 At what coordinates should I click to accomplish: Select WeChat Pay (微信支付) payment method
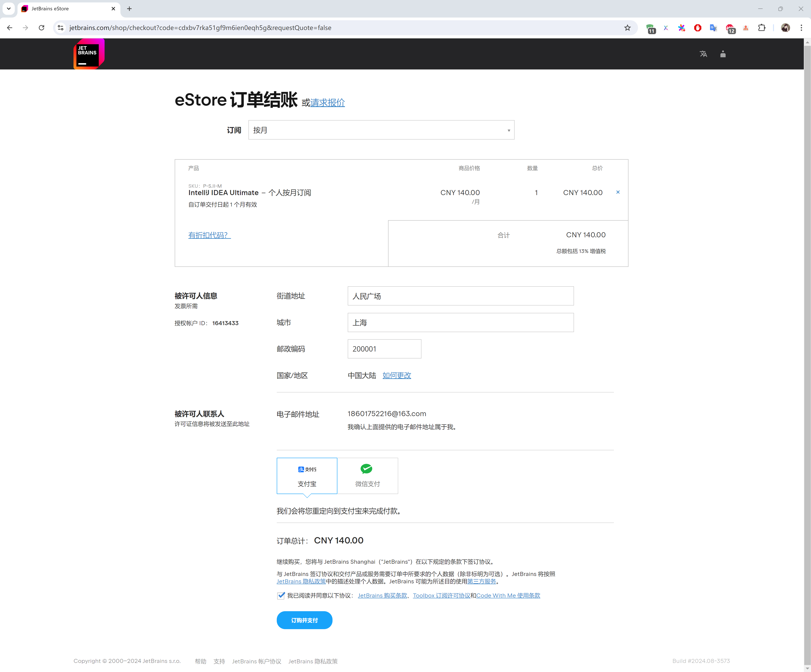point(367,475)
